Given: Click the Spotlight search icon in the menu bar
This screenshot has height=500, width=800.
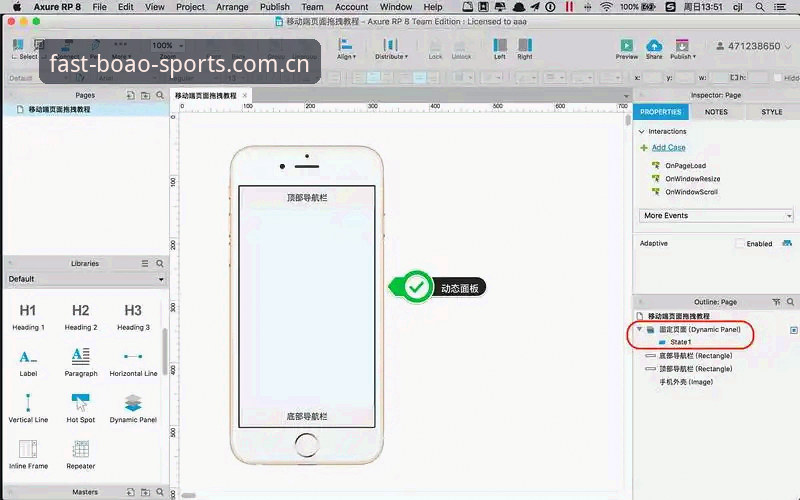Looking at the screenshot, I should tap(760, 7).
